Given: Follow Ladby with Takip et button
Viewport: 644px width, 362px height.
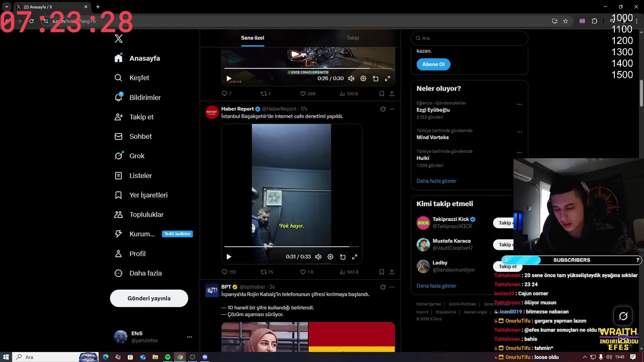Looking at the screenshot, I should tap(507, 266).
